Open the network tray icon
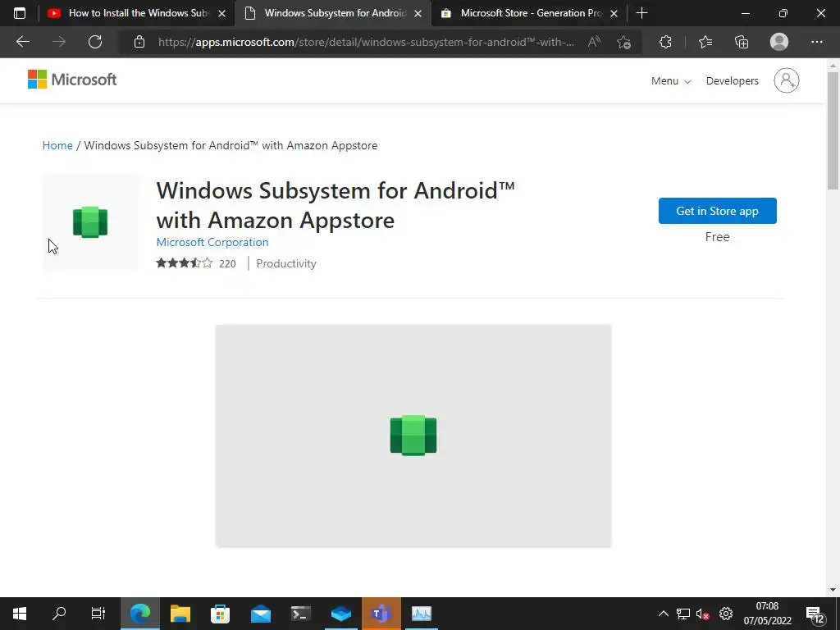 [683, 614]
